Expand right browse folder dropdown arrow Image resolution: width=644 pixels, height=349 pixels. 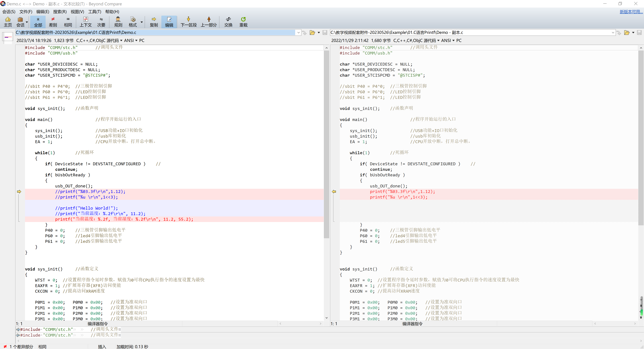click(x=633, y=33)
